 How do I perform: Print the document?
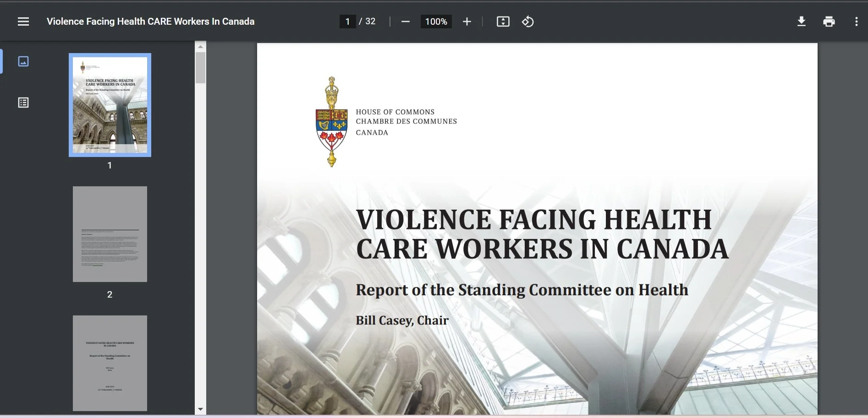[829, 22]
